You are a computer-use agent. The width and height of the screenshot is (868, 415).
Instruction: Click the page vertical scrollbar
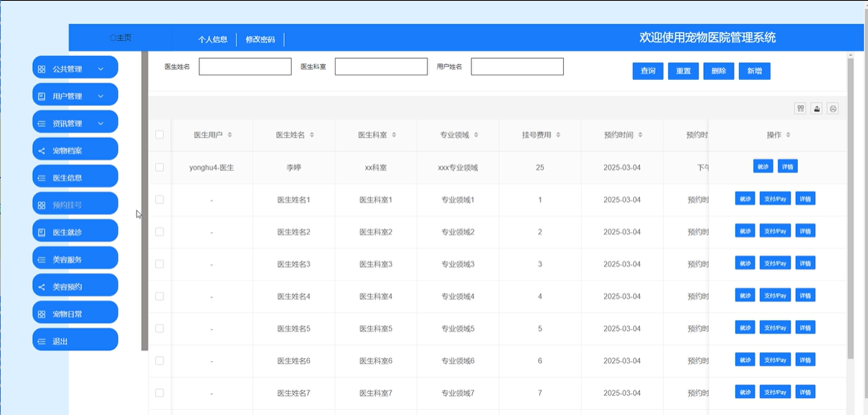coord(851,207)
